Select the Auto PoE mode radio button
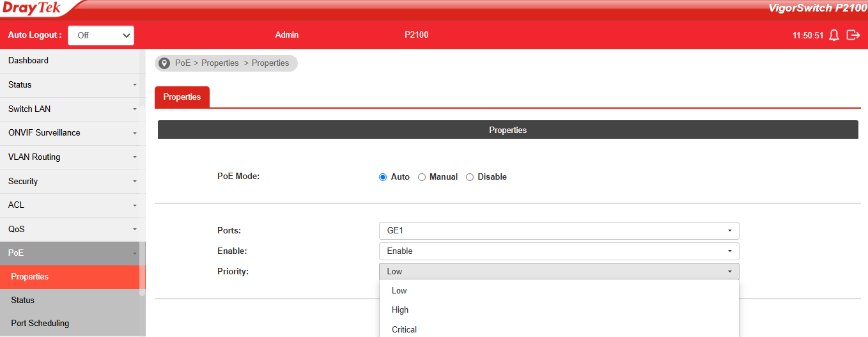Image resolution: width=868 pixels, height=337 pixels. [x=383, y=177]
